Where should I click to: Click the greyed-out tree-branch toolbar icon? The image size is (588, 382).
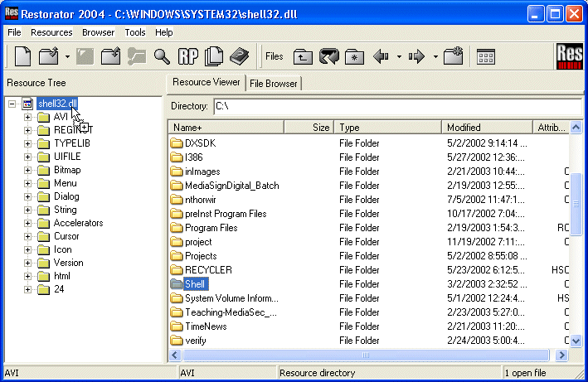point(137,56)
